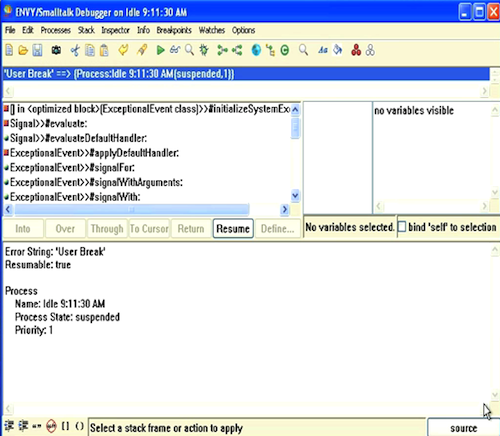The width and height of the screenshot is (500, 436).
Task: Open the Edit menu
Action: [x=28, y=30]
